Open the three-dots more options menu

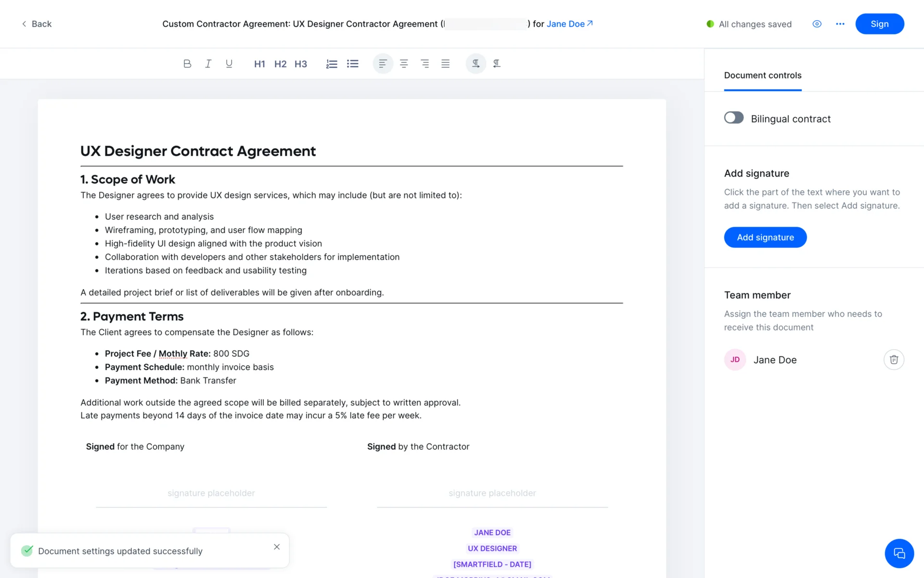[840, 24]
